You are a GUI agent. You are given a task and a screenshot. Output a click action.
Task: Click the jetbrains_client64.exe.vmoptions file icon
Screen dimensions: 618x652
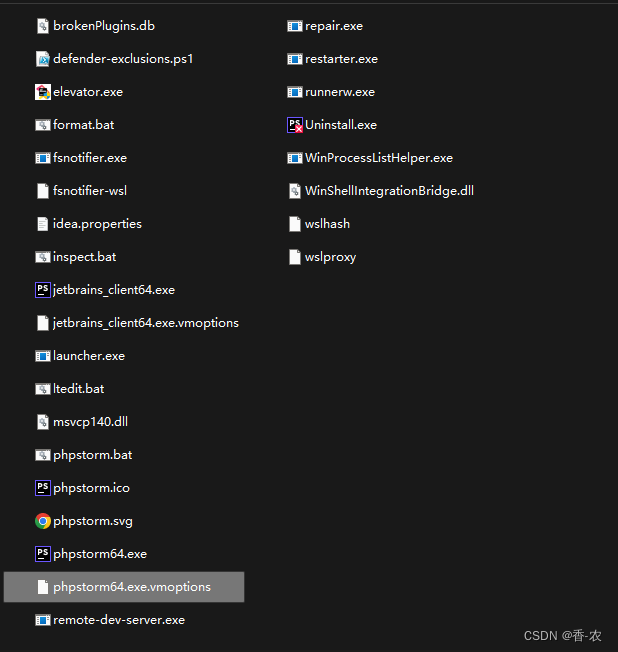click(x=43, y=323)
